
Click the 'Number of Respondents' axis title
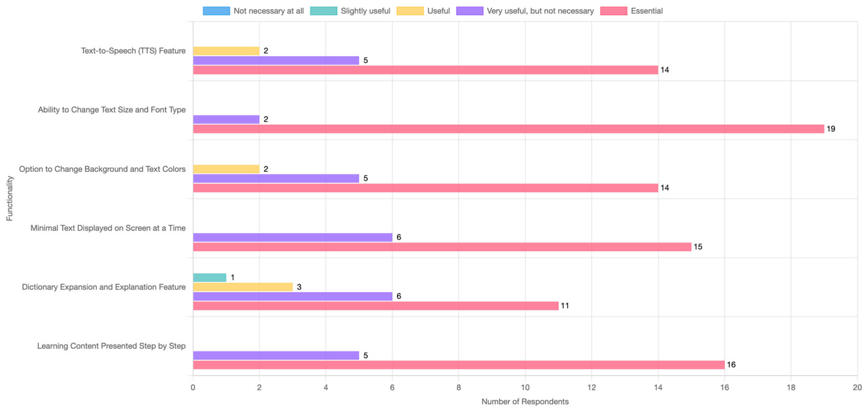pyautogui.click(x=525, y=401)
